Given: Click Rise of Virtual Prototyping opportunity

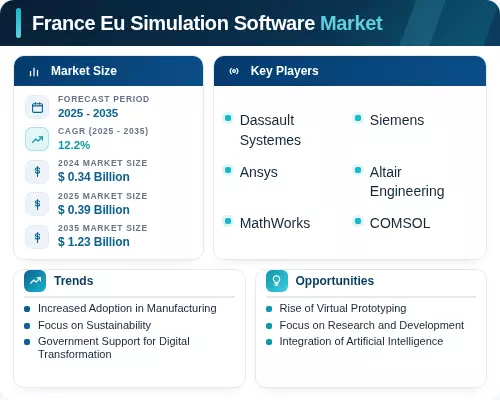Looking at the screenshot, I should pos(343,309).
